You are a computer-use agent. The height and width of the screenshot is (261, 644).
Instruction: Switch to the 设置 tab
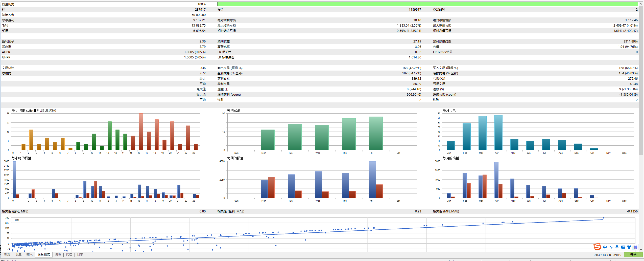click(x=18, y=254)
